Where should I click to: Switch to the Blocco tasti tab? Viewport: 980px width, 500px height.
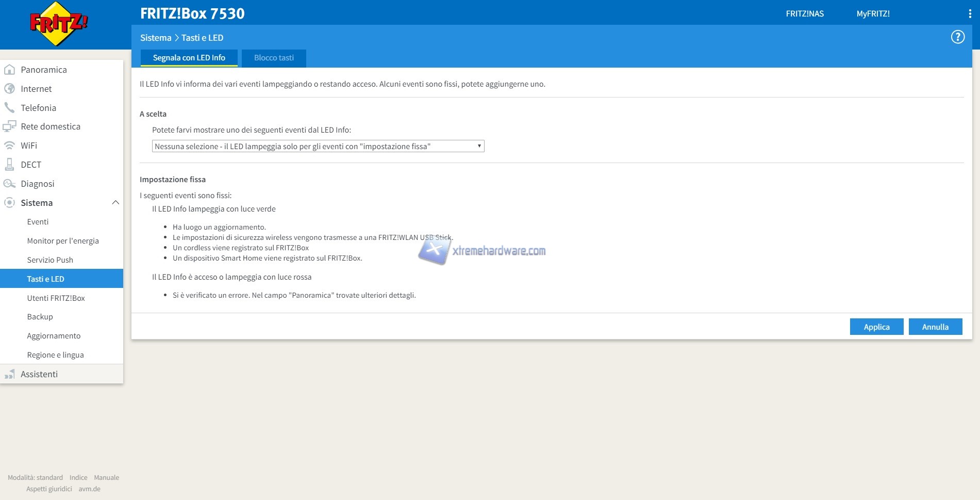click(x=274, y=58)
